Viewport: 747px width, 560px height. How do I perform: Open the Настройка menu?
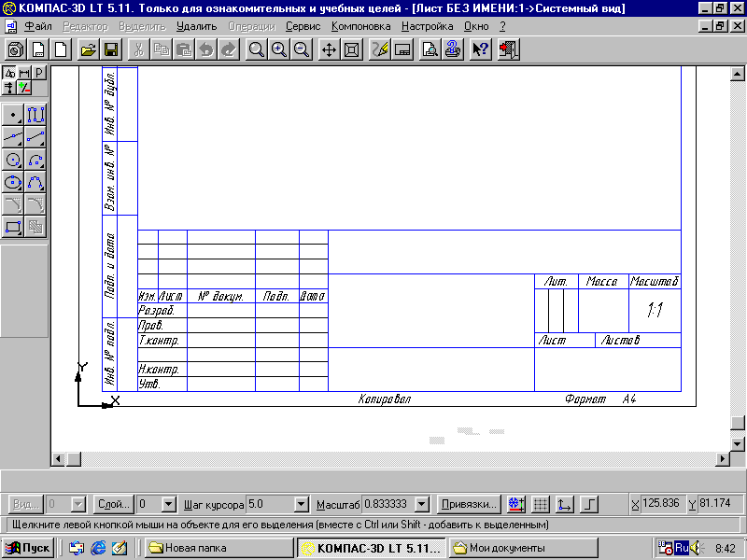(427, 26)
